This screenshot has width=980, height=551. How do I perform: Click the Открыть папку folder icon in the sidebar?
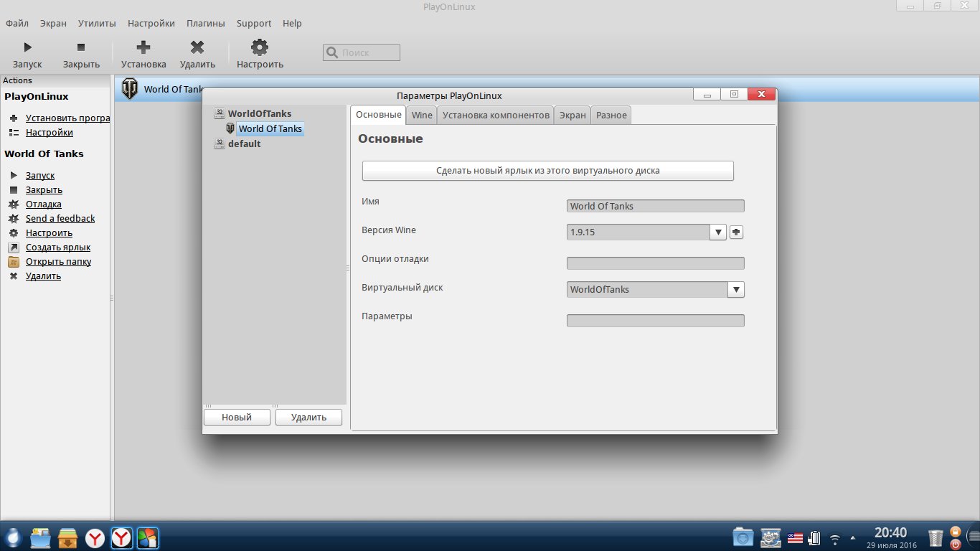pos(14,262)
